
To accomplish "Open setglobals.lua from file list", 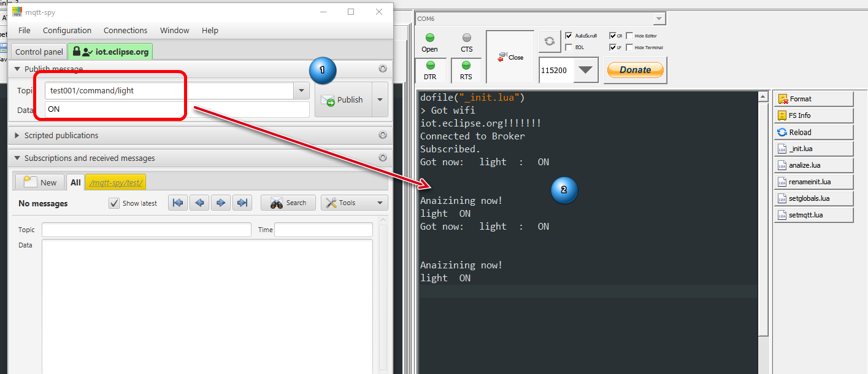I will (814, 198).
